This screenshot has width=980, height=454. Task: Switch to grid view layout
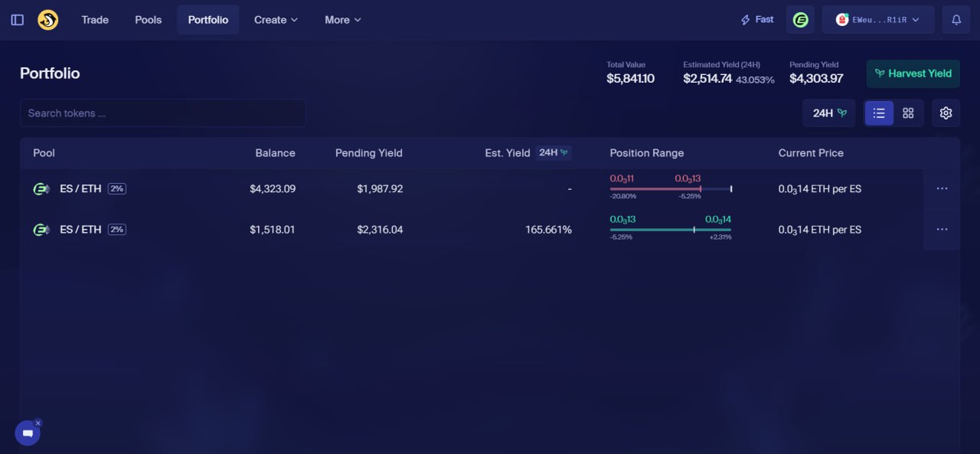pos(908,113)
